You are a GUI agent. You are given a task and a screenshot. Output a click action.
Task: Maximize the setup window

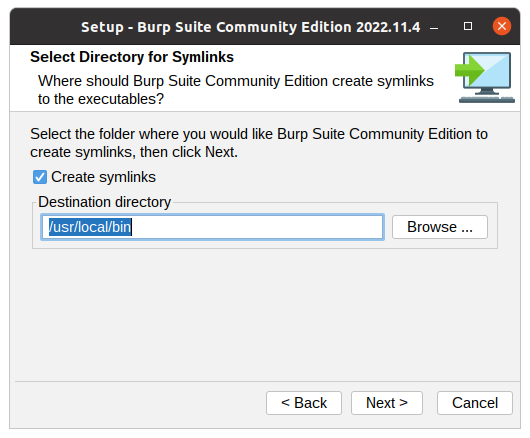coord(468,26)
